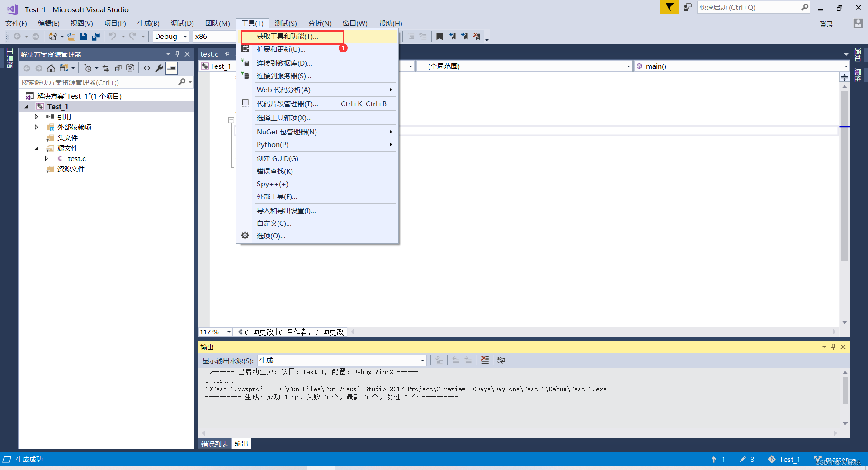Click 登录 sign-in link
Image resolution: width=868 pixels, height=470 pixels.
click(826, 24)
